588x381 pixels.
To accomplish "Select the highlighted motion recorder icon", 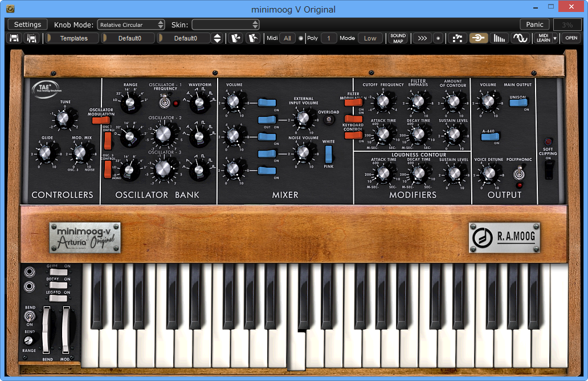I will click(x=479, y=38).
